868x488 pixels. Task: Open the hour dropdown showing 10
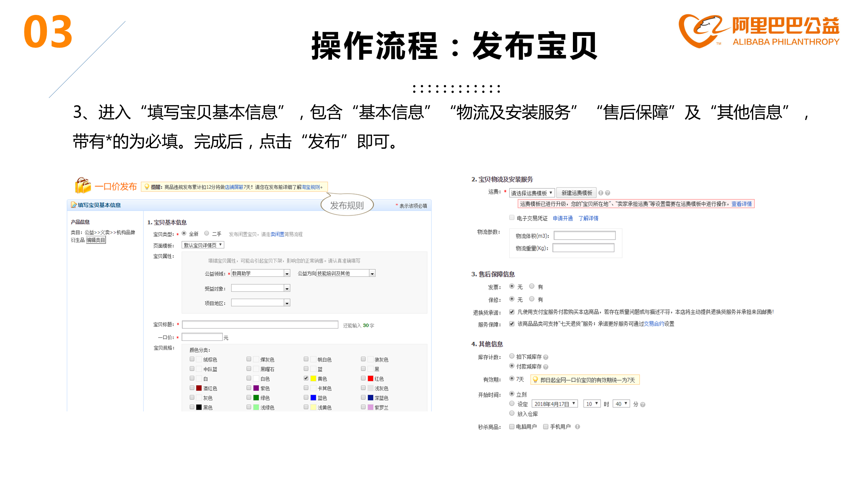pos(592,404)
